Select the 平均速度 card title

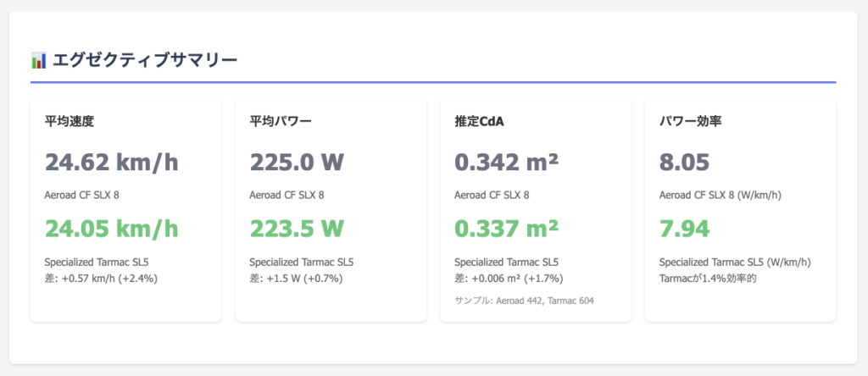(70, 121)
